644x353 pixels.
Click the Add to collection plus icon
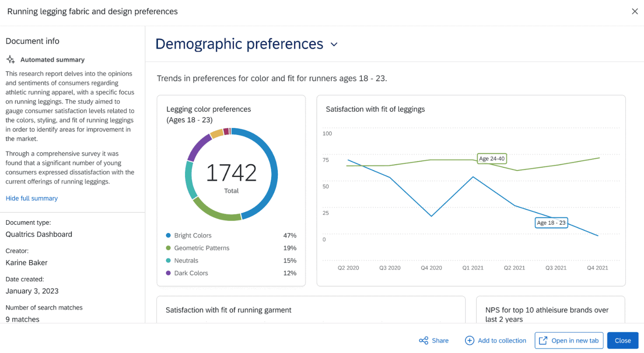(x=469, y=340)
